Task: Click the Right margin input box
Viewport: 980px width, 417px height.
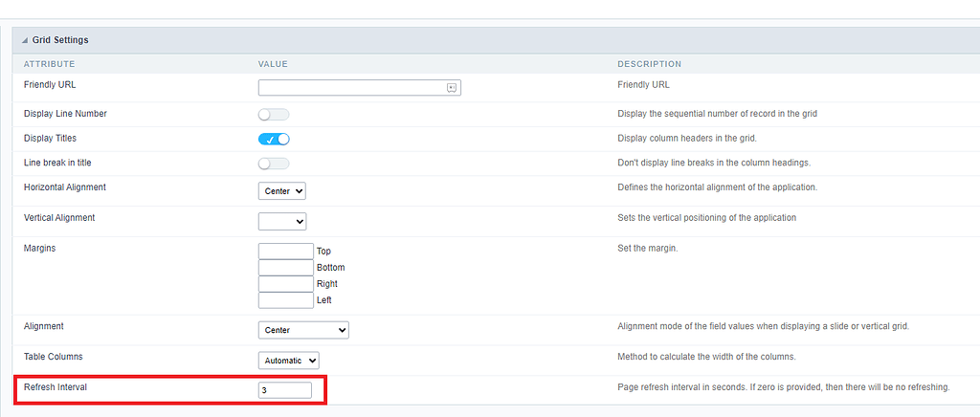Action: (285, 283)
